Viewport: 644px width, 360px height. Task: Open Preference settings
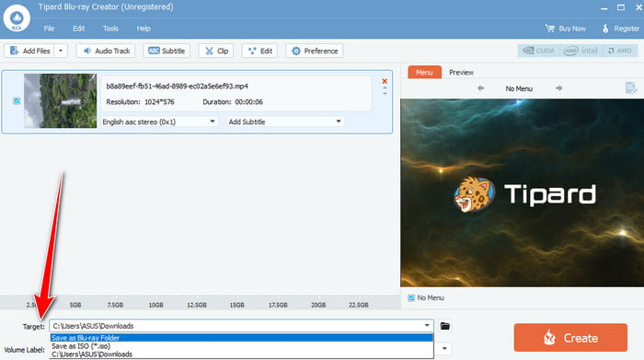(315, 51)
